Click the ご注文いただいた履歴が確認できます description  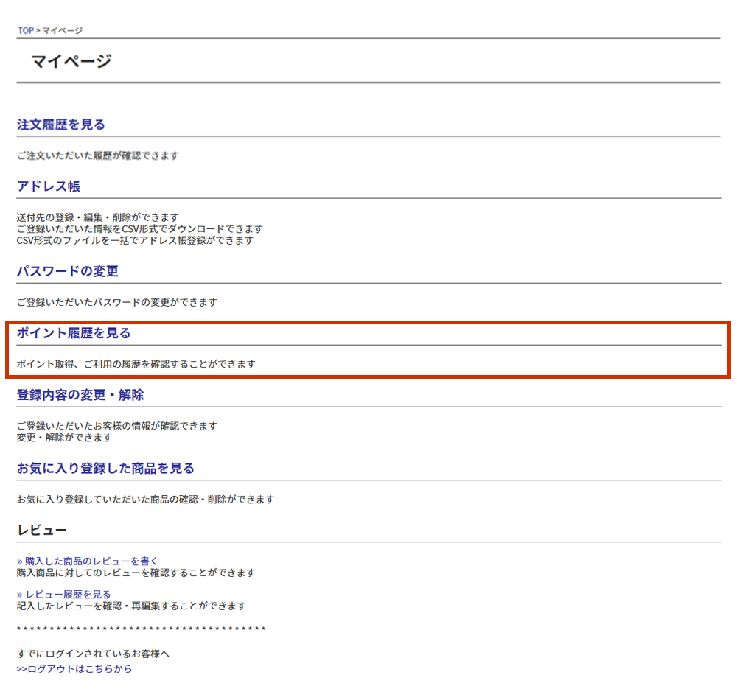pos(98,155)
